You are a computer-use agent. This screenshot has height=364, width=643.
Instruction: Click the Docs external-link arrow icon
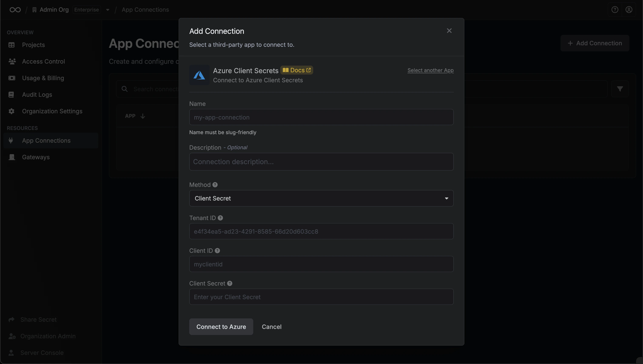tap(309, 70)
